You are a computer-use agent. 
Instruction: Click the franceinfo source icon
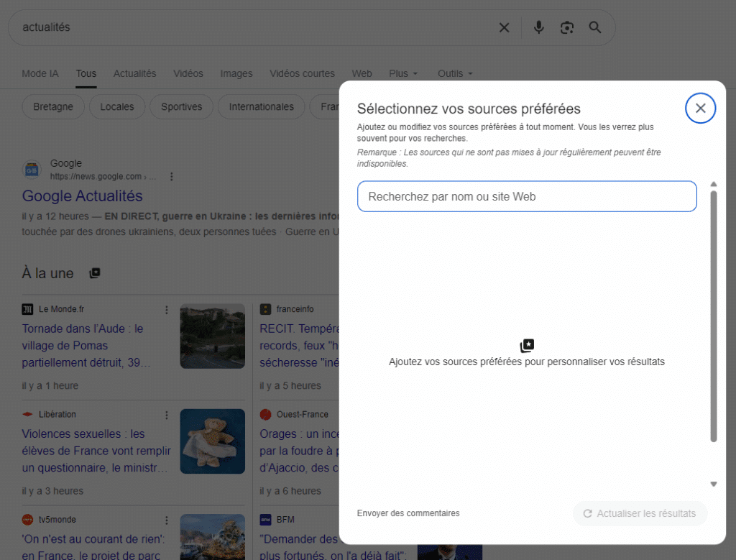point(266,309)
